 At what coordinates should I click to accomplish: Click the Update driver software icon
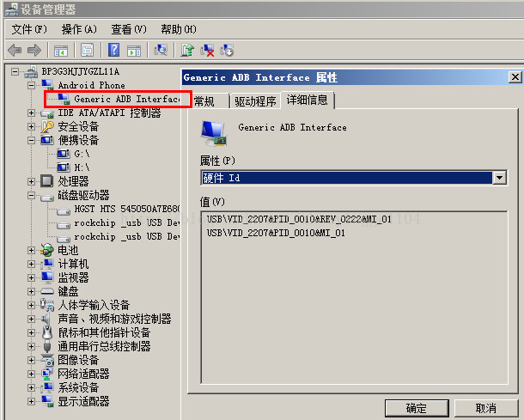pyautogui.click(x=187, y=50)
